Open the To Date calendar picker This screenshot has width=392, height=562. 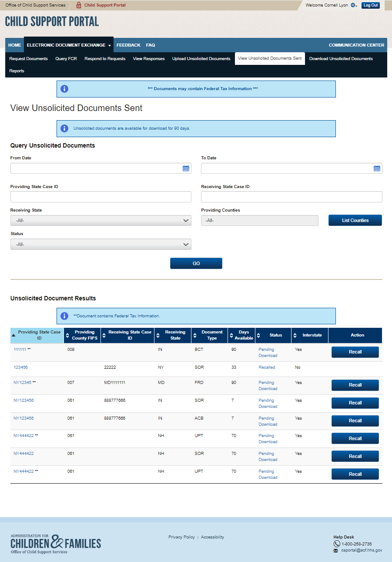[x=377, y=168]
